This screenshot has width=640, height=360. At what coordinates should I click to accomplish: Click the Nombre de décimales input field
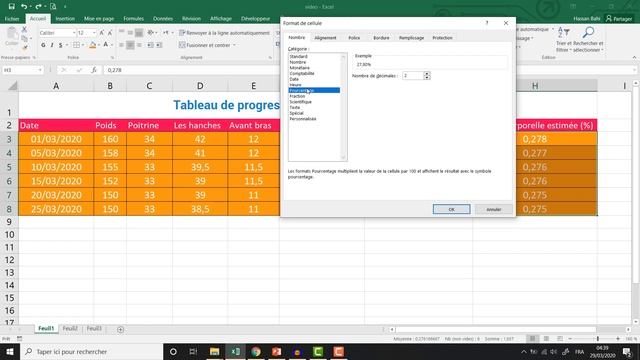[x=413, y=76]
